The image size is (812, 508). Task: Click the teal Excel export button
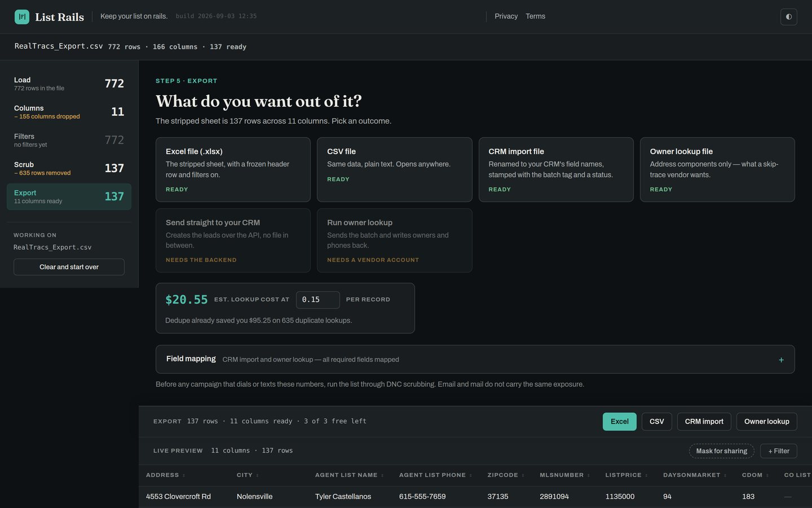(619, 422)
